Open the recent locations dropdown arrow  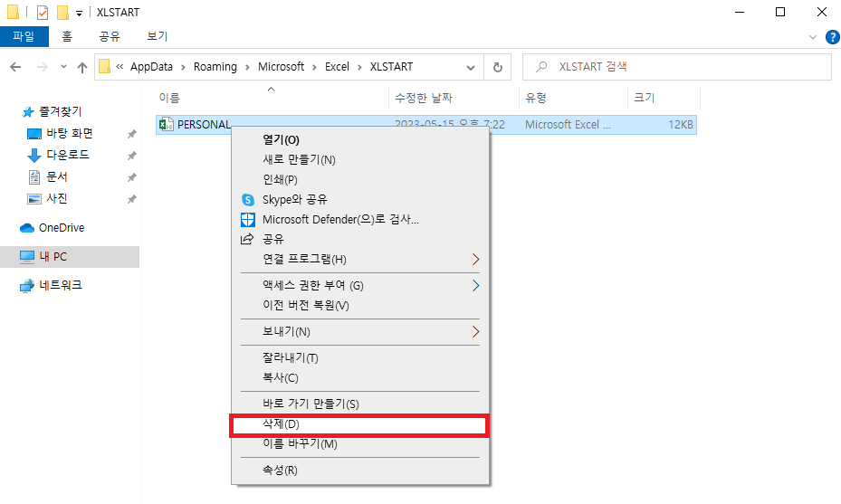(x=64, y=67)
